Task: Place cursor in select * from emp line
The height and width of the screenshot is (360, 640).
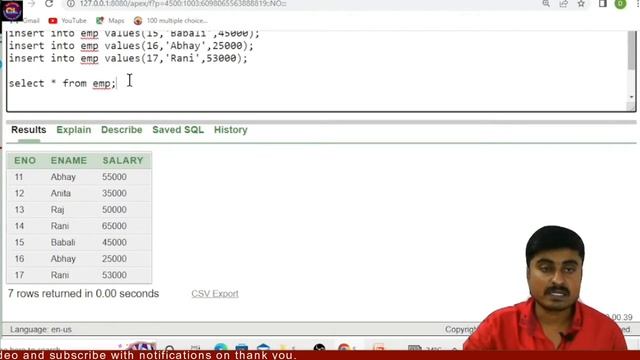Action: tap(62, 83)
